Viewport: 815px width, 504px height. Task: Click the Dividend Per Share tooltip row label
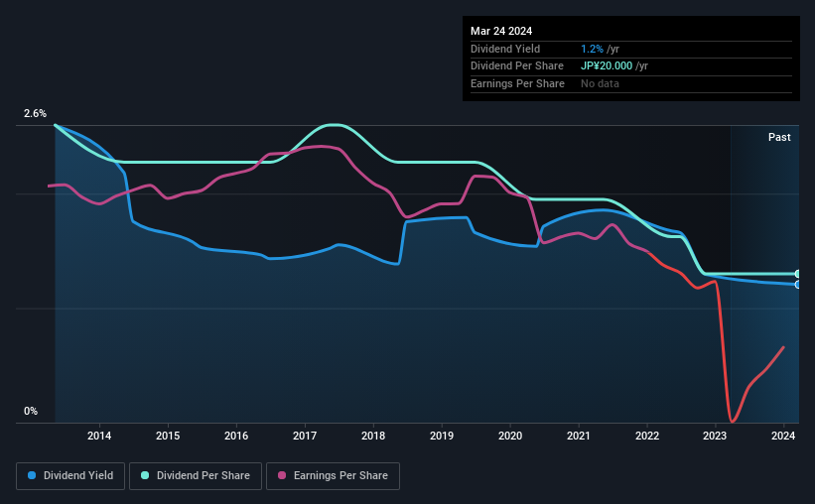click(516, 66)
